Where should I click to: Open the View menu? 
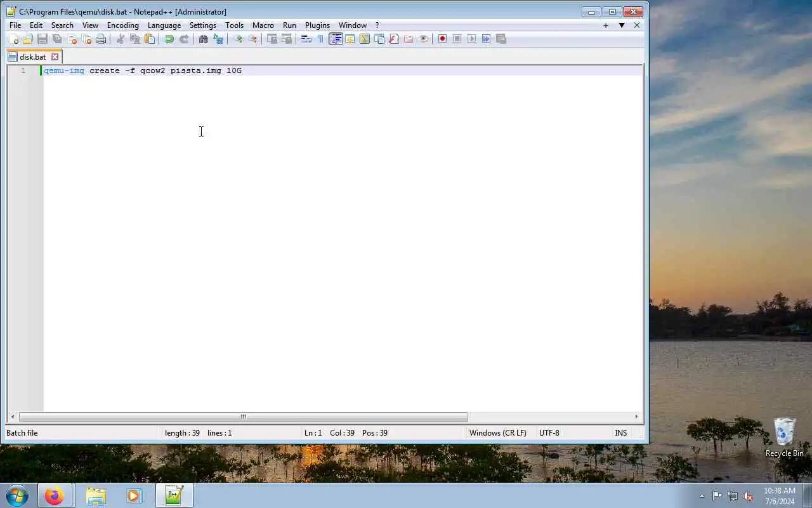tap(90, 25)
